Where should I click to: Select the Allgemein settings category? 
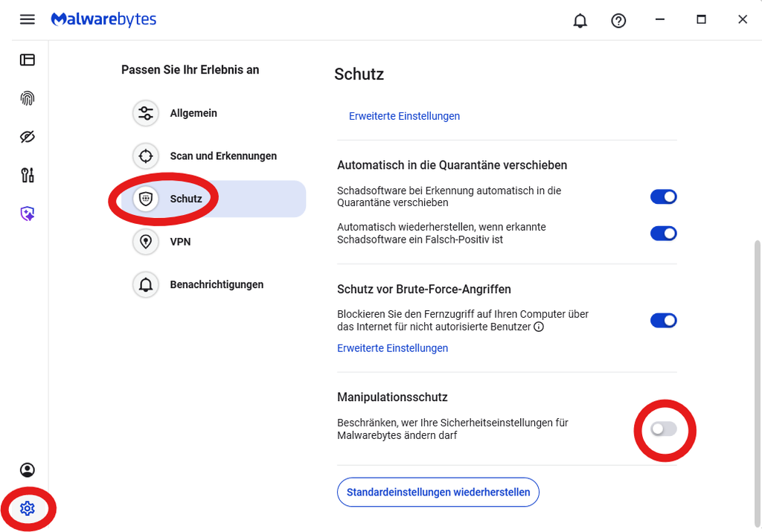pos(214,113)
